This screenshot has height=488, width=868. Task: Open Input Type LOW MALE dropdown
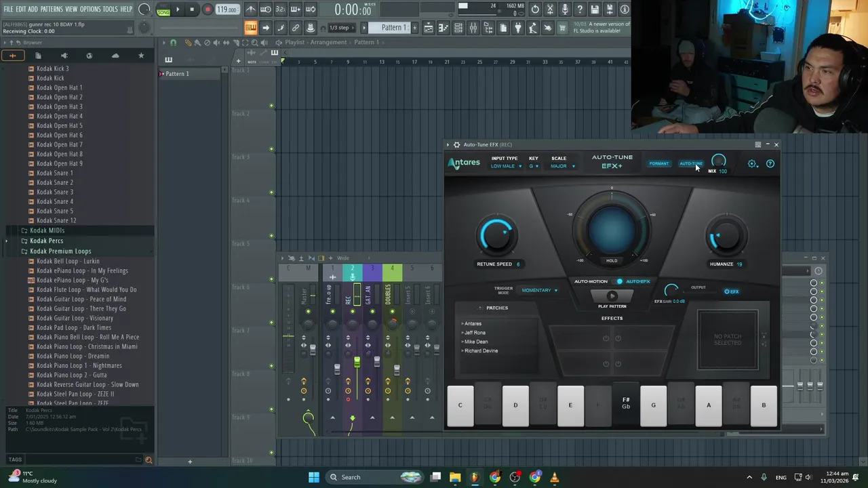click(x=507, y=166)
